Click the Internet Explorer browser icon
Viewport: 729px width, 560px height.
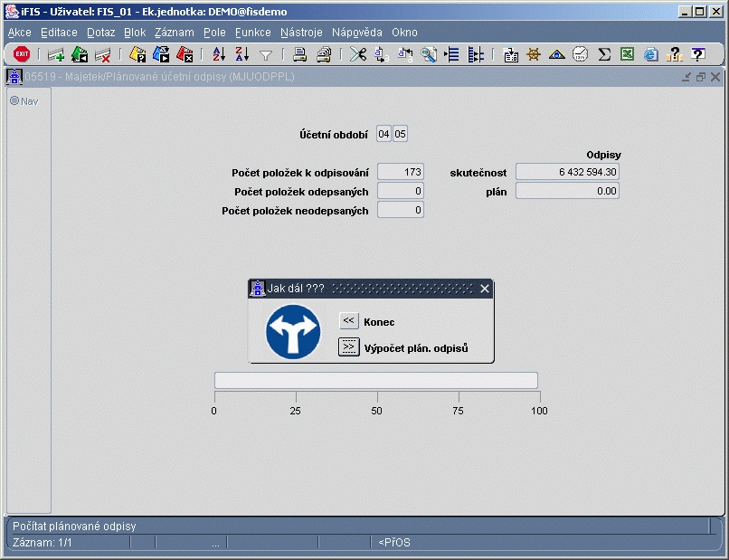(651, 55)
